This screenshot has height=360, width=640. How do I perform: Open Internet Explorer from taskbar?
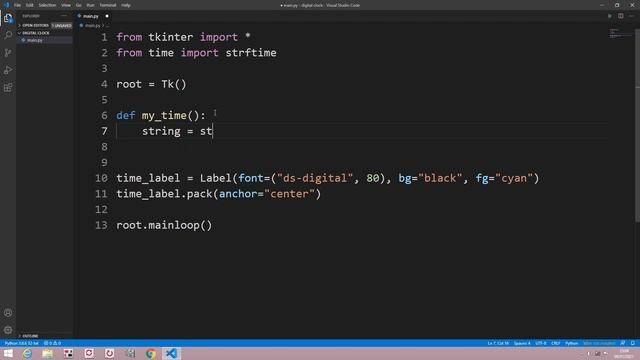[x=27, y=353]
